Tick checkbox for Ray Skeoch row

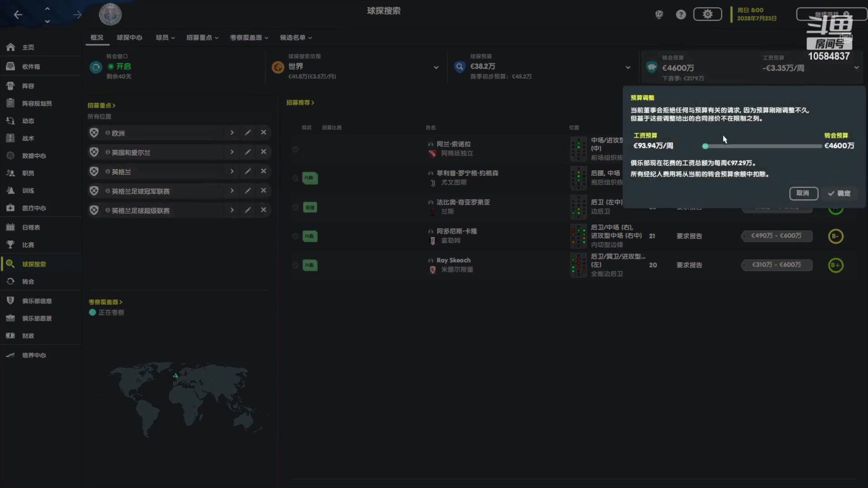tap(295, 265)
